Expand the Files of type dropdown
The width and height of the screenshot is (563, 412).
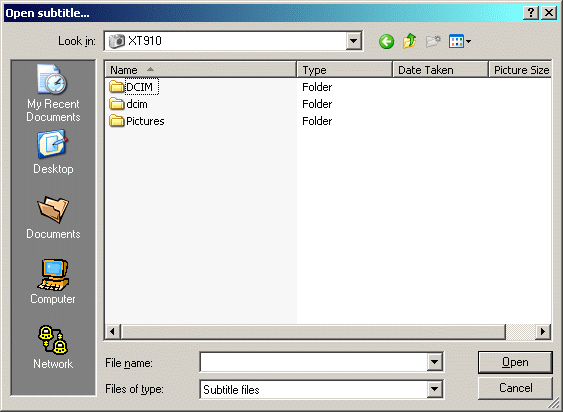click(434, 389)
